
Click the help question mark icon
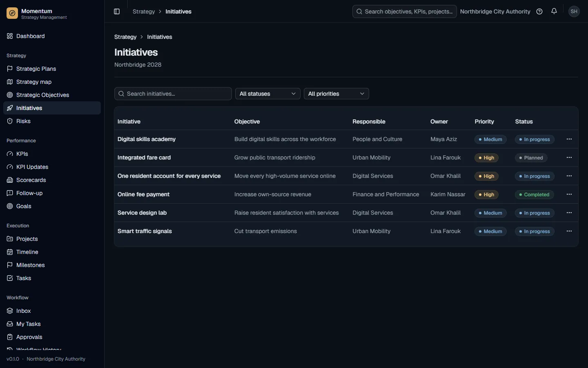click(539, 11)
